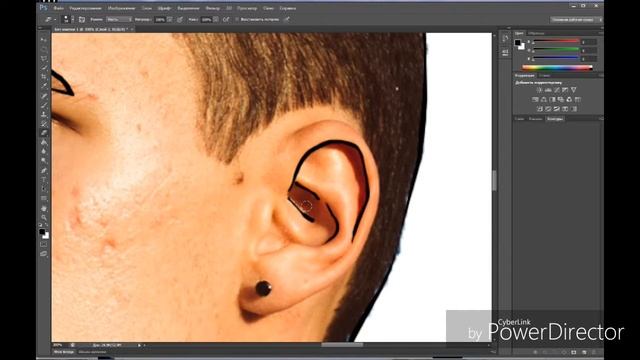Select the Shape tool
This screenshot has height=360, width=640.
coord(44,198)
